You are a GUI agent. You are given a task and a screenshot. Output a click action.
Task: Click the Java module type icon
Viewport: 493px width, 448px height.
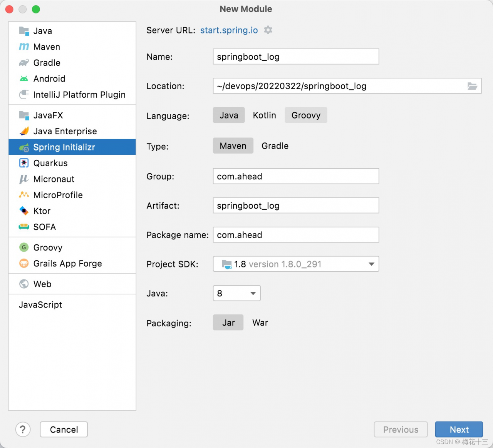pos(24,31)
